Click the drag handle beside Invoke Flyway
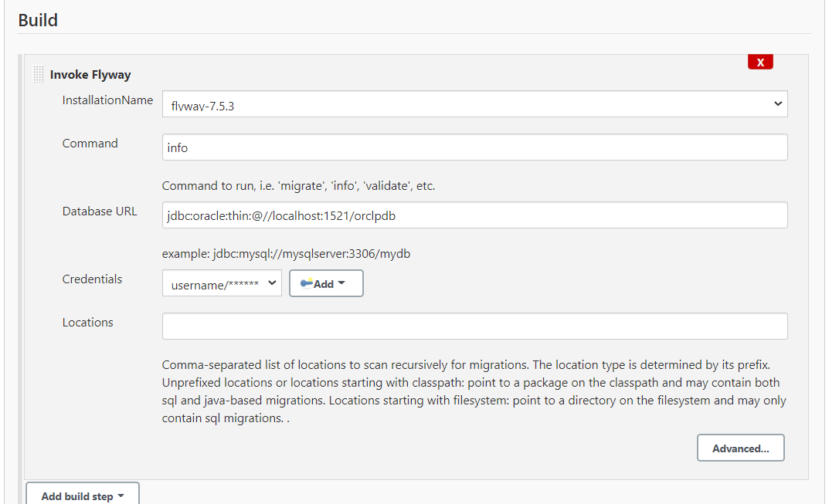The width and height of the screenshot is (839, 504). pyautogui.click(x=37, y=73)
